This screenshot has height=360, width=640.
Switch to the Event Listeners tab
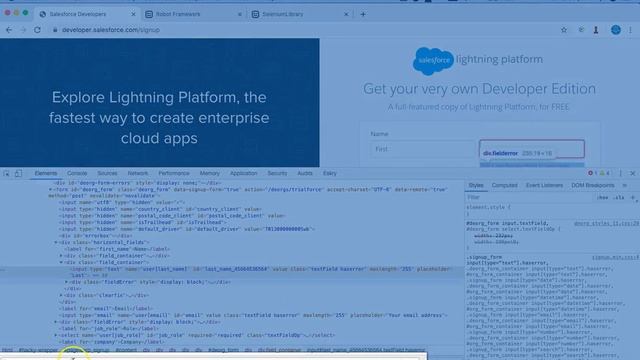tap(544, 185)
